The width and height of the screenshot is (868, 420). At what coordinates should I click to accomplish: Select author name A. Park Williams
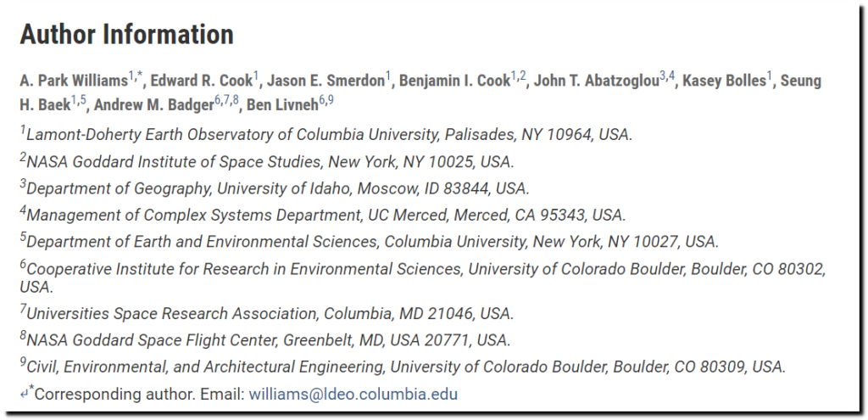tap(74, 81)
